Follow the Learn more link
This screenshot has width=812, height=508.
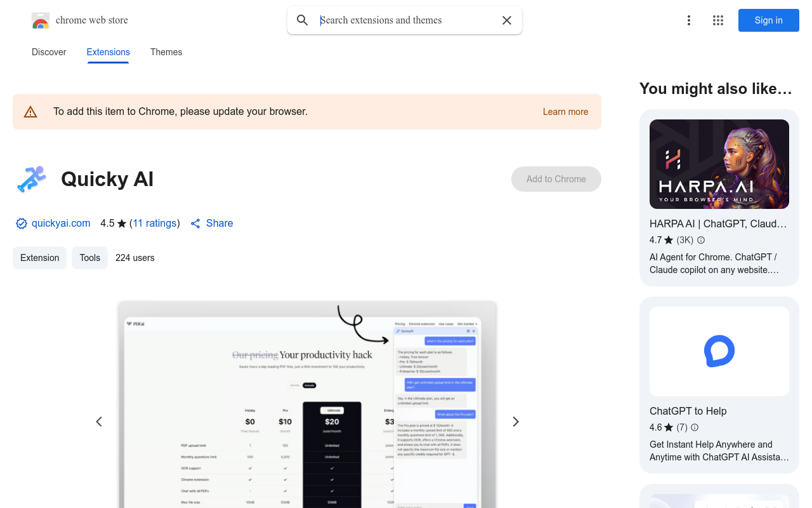point(565,112)
